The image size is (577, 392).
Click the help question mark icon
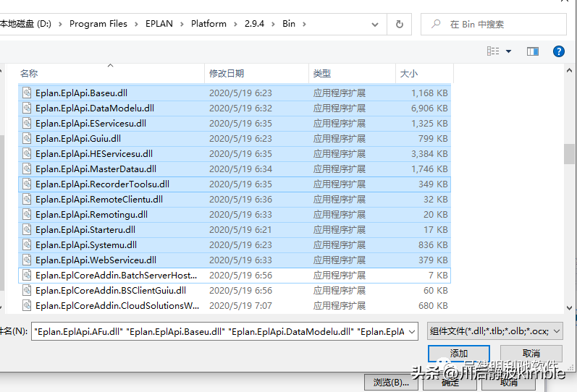[558, 51]
